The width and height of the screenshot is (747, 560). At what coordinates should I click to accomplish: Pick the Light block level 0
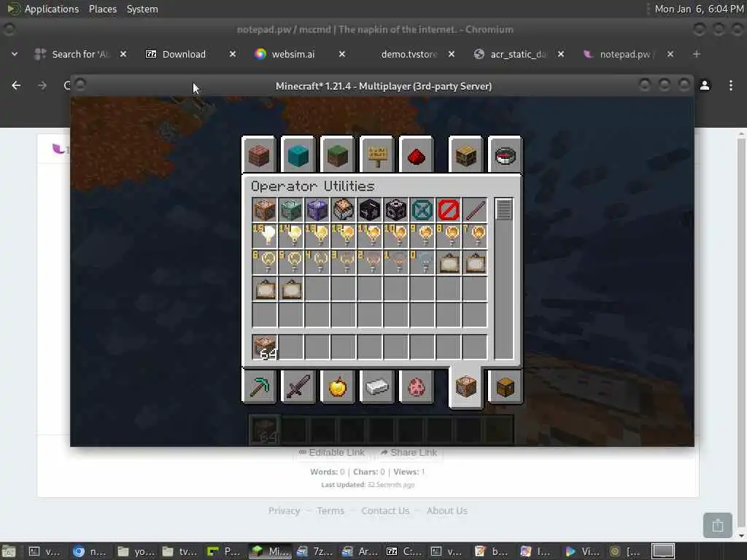(x=422, y=262)
